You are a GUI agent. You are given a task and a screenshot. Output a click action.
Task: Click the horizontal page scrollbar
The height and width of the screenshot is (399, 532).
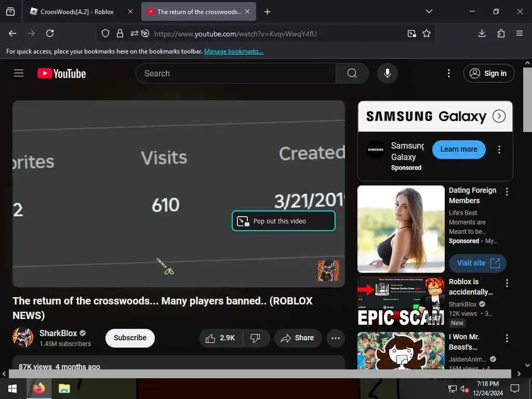click(x=260, y=374)
